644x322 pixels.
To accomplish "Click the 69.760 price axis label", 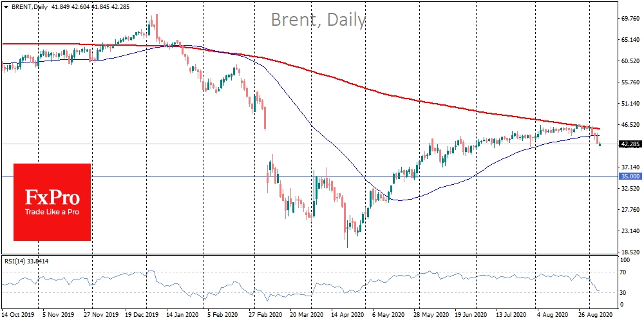I will pos(629,19).
